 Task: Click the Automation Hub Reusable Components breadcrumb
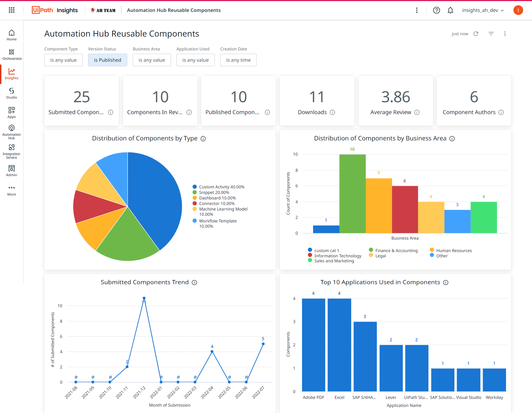[174, 10]
